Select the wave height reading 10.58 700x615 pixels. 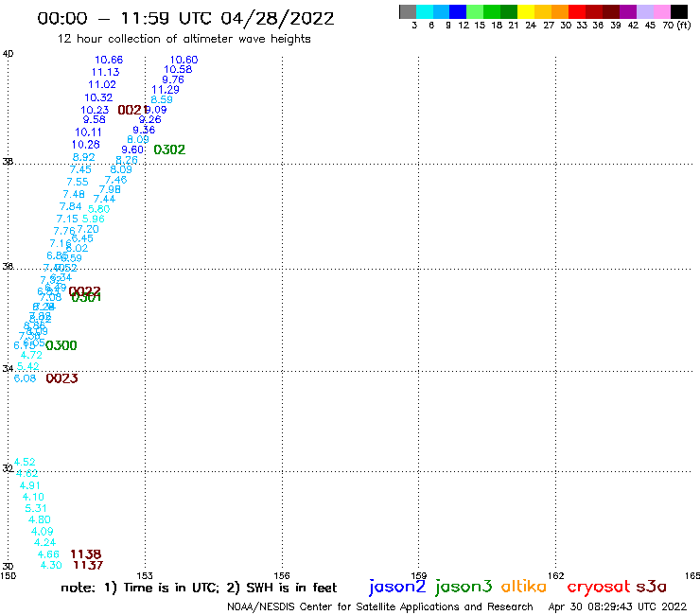point(178,70)
